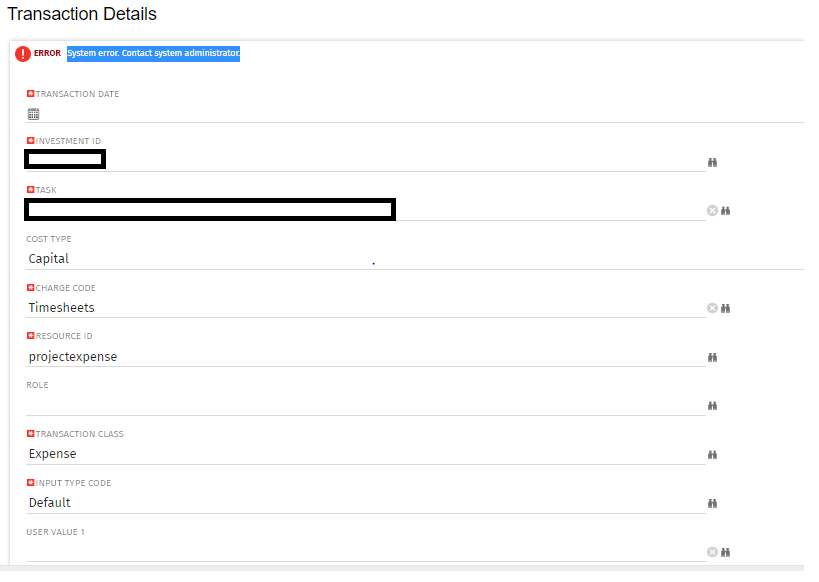Browse Transaction Class lookup icon
Viewport: 819px width, 582px height.
click(x=713, y=454)
